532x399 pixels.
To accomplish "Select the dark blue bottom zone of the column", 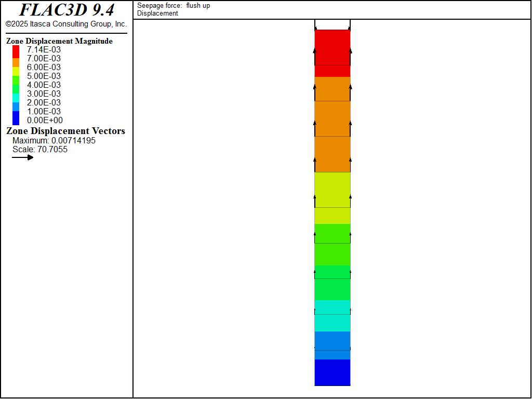I will pyautogui.click(x=332, y=373).
